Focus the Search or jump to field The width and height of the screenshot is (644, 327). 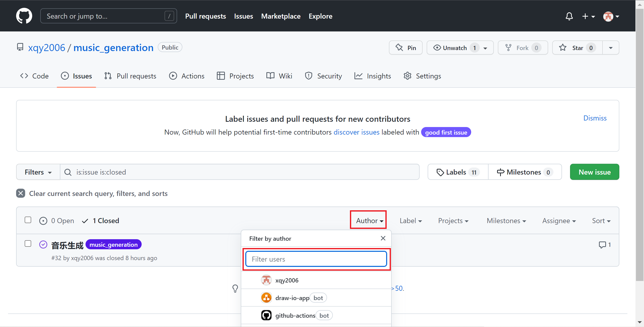[109, 16]
